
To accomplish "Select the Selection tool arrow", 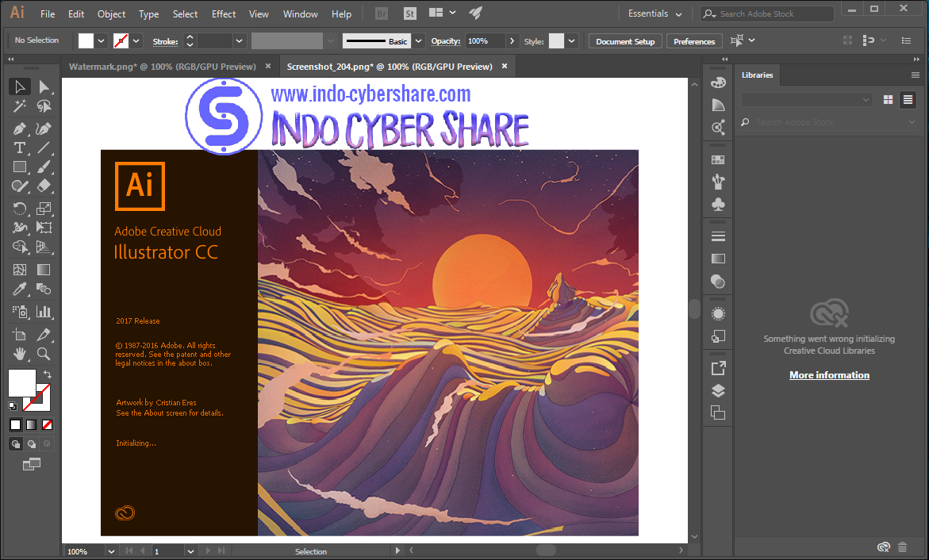I will click(20, 86).
